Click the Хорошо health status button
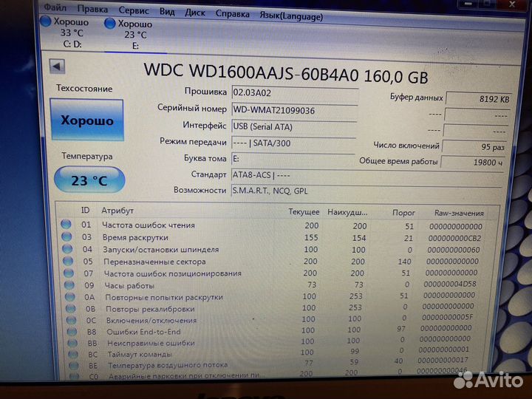This screenshot has height=399, width=532. point(87,120)
